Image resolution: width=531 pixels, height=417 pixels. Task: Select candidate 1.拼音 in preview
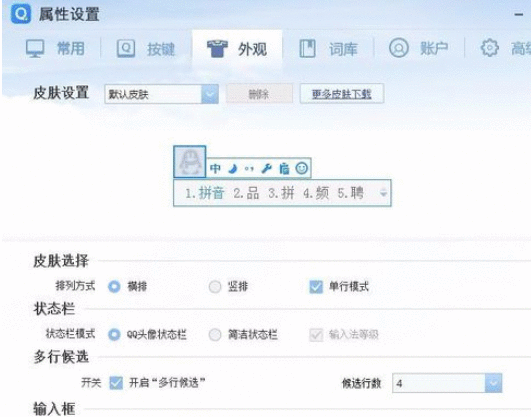(x=205, y=193)
